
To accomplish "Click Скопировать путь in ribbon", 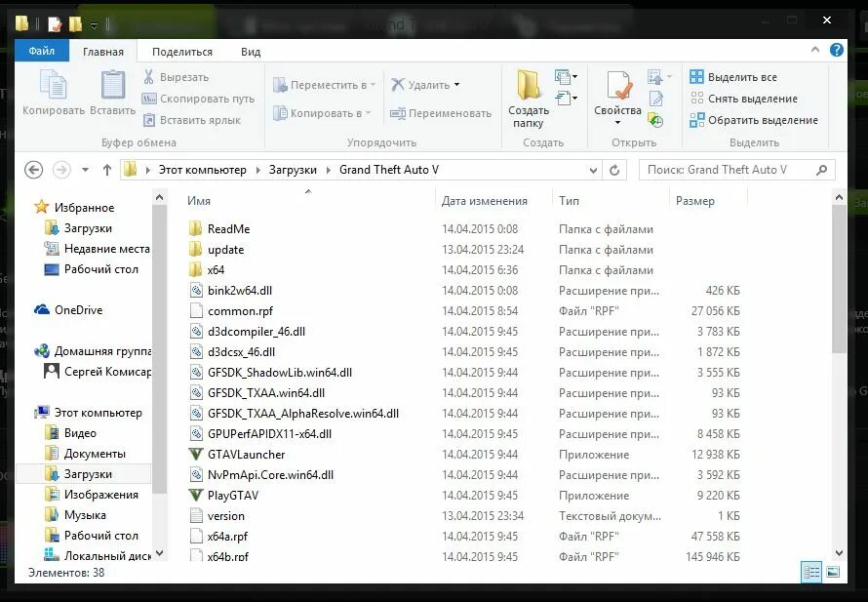I will (x=198, y=99).
